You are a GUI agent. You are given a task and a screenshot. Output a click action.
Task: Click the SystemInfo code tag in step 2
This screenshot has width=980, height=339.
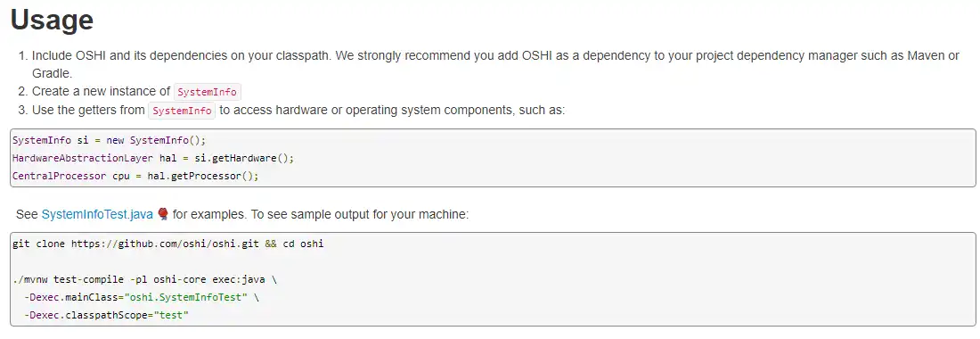(207, 92)
